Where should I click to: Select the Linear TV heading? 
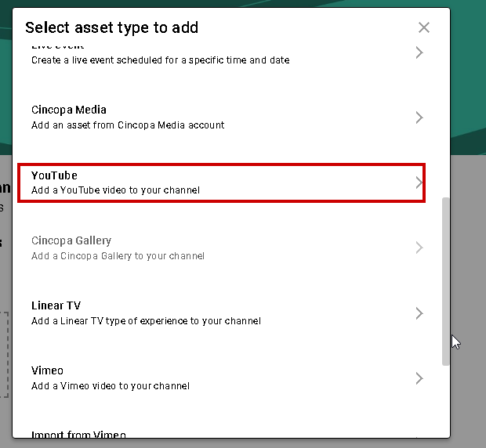[x=56, y=306]
